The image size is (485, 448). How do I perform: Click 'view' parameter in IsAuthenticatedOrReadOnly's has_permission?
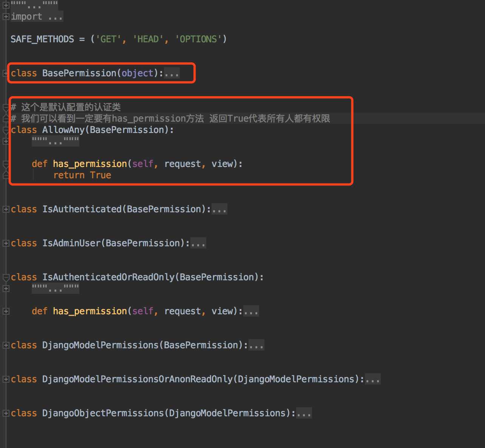[222, 311]
